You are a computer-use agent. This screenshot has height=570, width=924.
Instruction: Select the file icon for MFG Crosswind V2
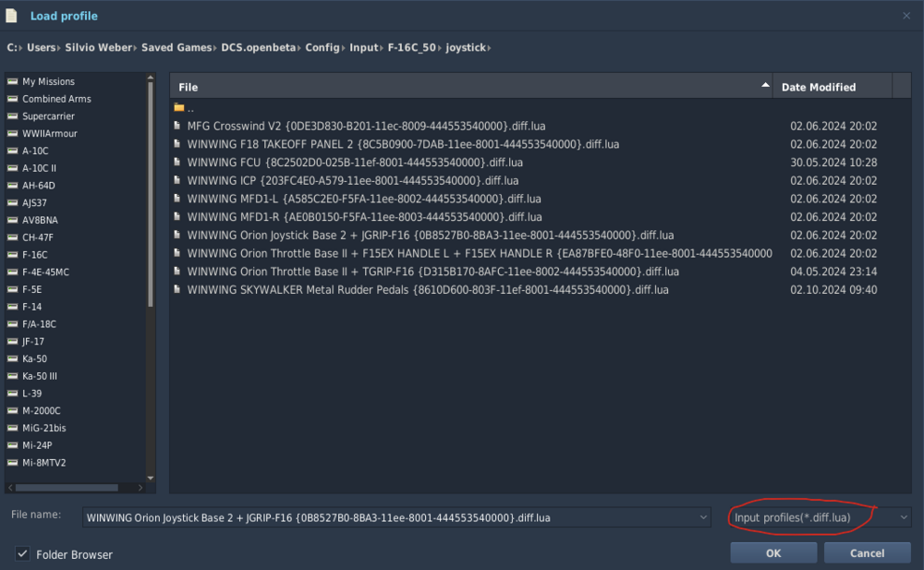176,126
